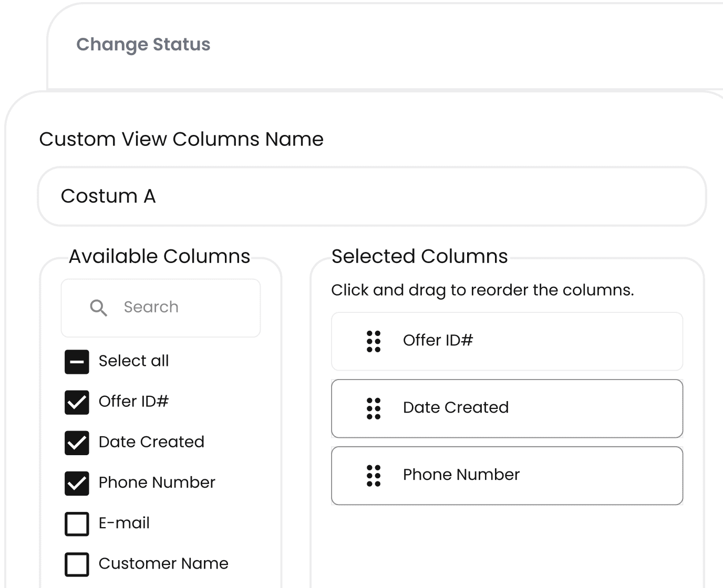Click the E-mail label in Available Columns
723x588 pixels.
[x=124, y=523]
